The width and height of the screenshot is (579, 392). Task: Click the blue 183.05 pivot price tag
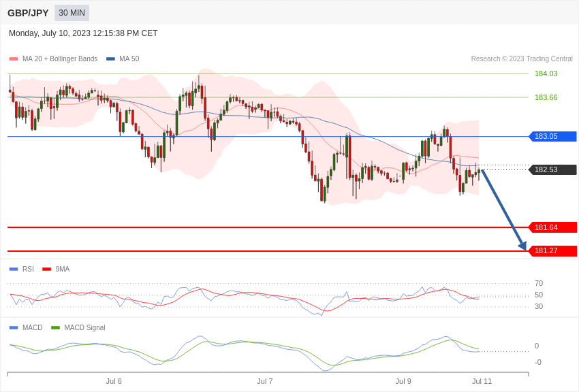(x=553, y=136)
